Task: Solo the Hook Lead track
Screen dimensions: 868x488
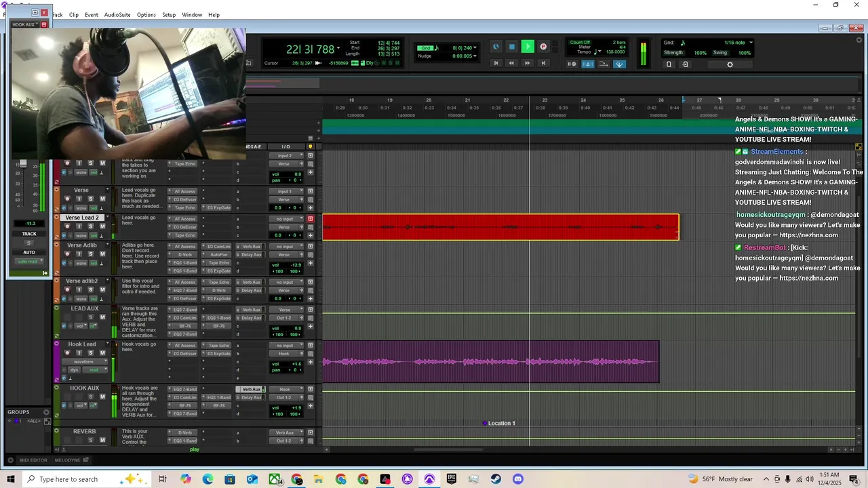Action: pos(90,353)
